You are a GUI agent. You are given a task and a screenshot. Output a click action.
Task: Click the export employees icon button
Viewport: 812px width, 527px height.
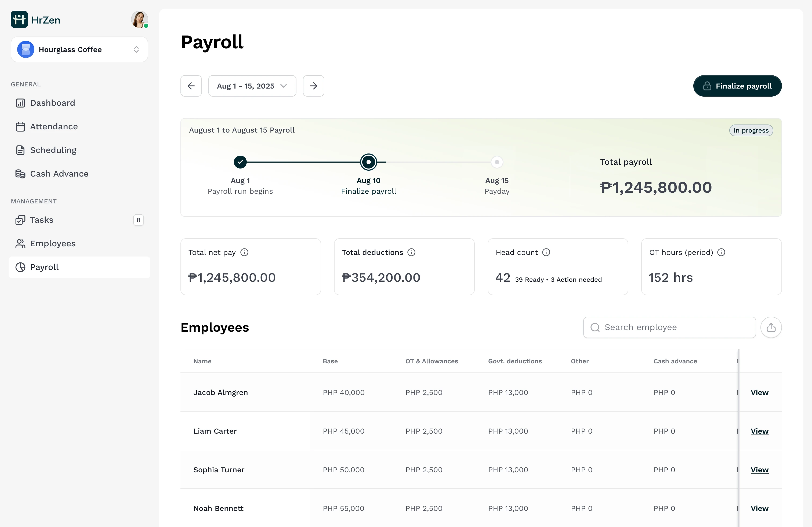771,327
